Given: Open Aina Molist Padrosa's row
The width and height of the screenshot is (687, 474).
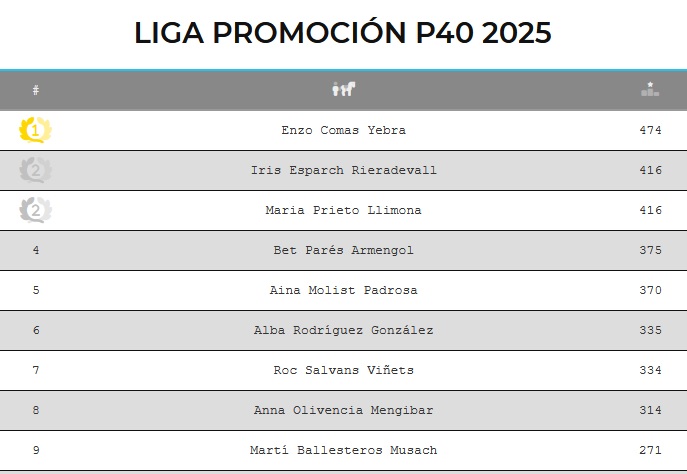Looking at the screenshot, I should [x=343, y=290].
